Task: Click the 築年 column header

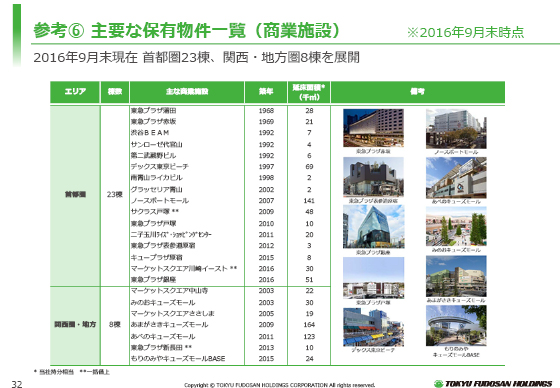Action: click(266, 92)
